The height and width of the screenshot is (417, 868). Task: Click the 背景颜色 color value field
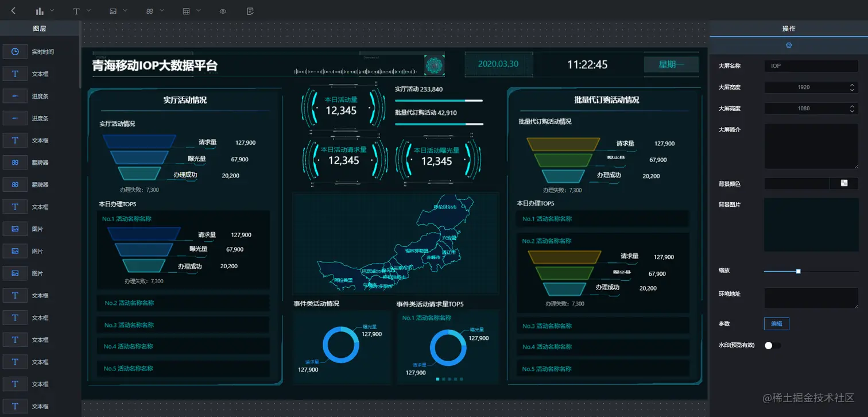pos(797,184)
